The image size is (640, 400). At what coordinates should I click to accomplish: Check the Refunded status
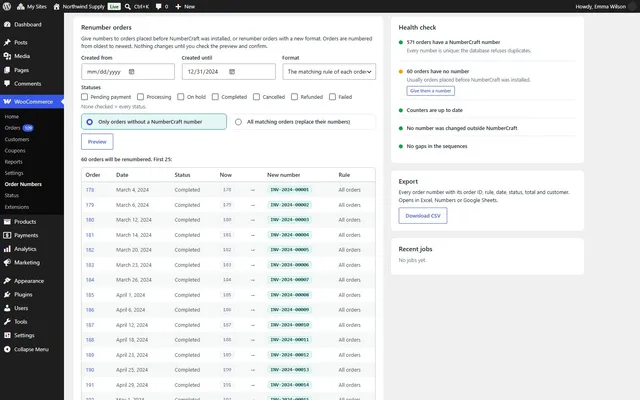click(x=294, y=97)
